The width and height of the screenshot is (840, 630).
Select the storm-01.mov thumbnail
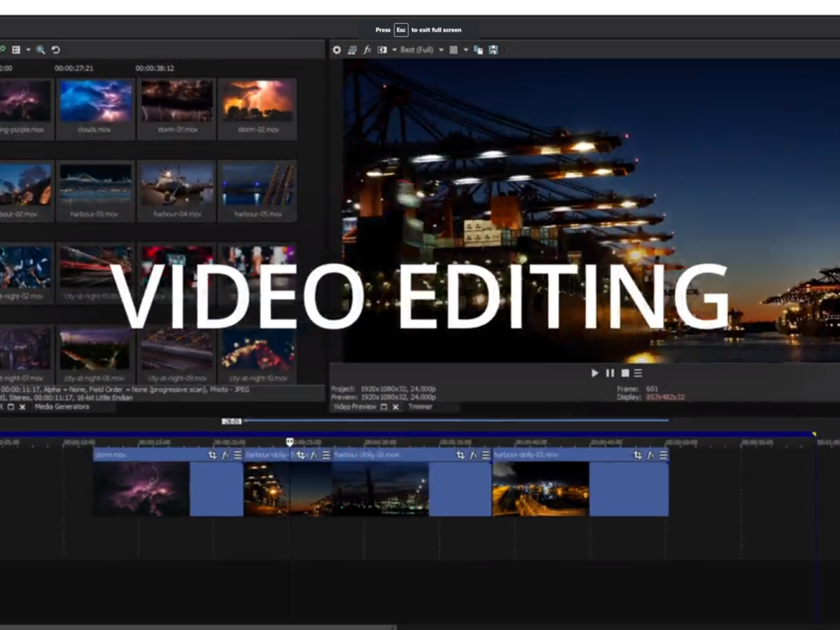pyautogui.click(x=176, y=107)
